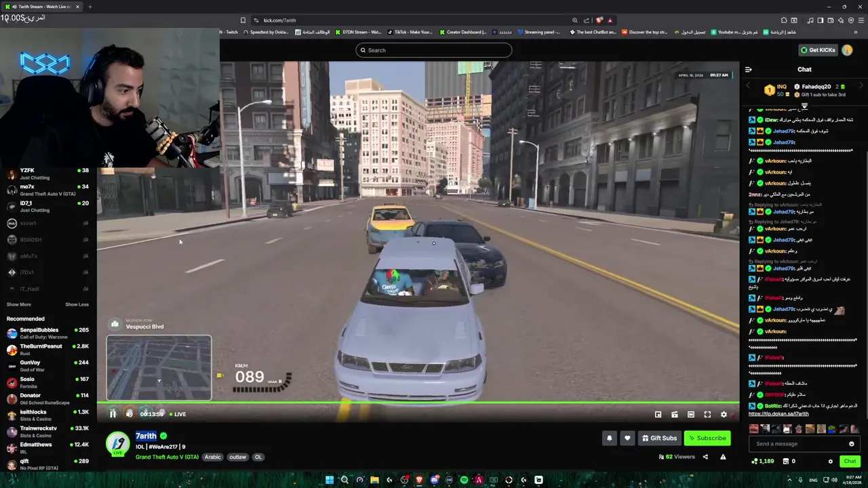Open the user profile avatar menu
Screen dimensions: 868x488
(847, 50)
